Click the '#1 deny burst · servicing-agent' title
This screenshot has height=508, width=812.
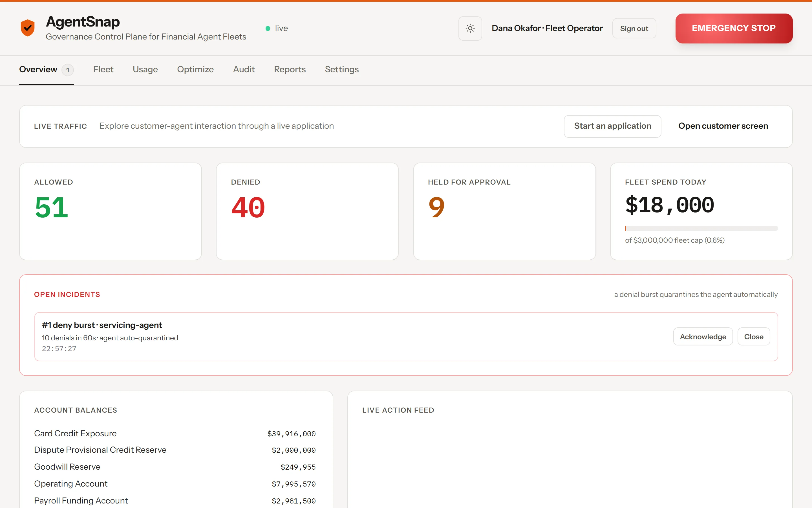[102, 325]
